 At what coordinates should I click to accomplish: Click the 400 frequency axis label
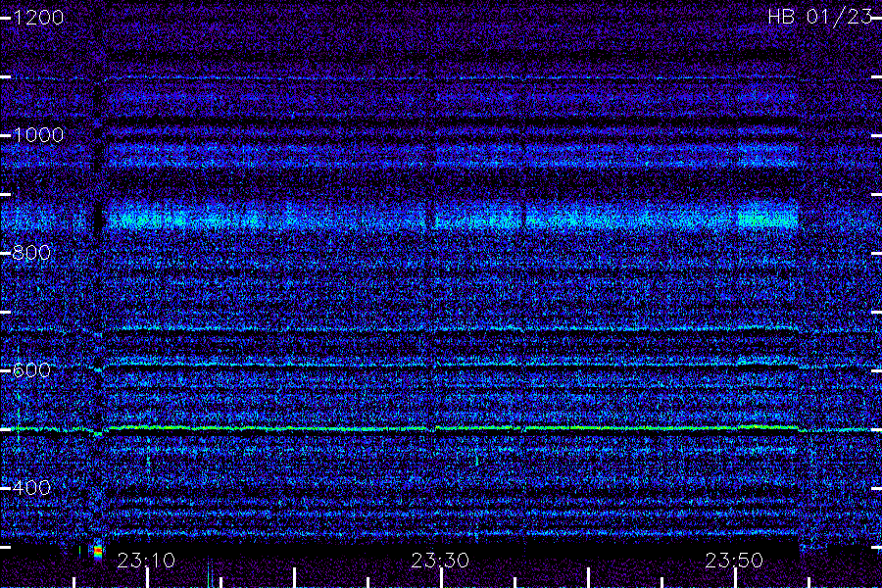coord(31,488)
